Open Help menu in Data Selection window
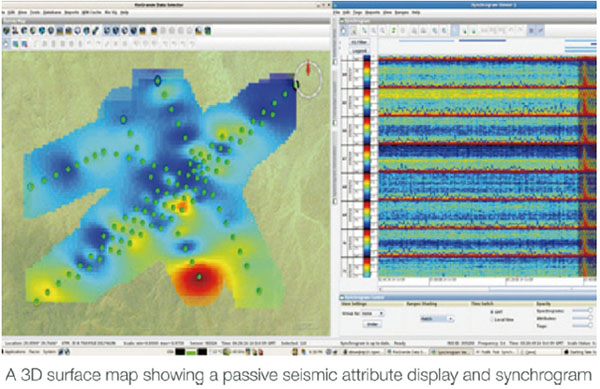Image resolution: width=600 pixels, height=389 pixels. [x=125, y=13]
